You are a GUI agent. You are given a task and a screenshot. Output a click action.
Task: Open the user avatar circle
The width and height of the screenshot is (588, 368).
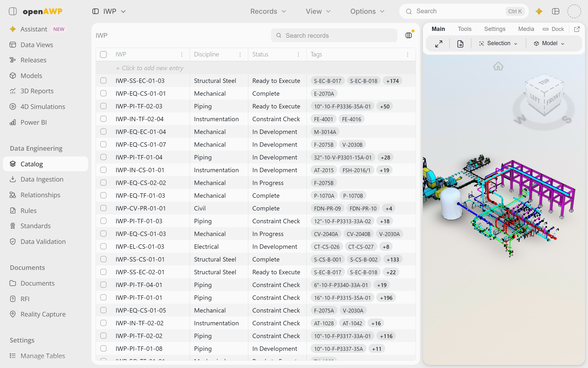click(x=574, y=11)
